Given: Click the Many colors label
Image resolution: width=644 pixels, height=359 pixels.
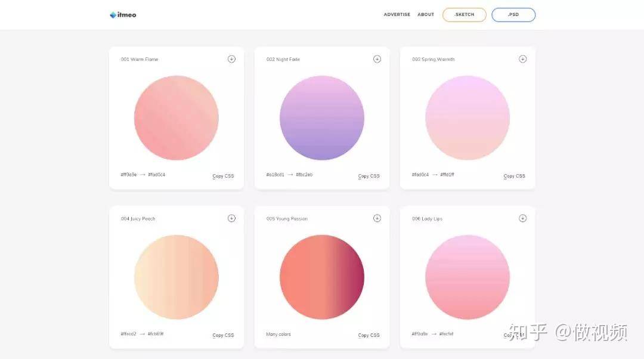Looking at the screenshot, I should click(x=278, y=335).
